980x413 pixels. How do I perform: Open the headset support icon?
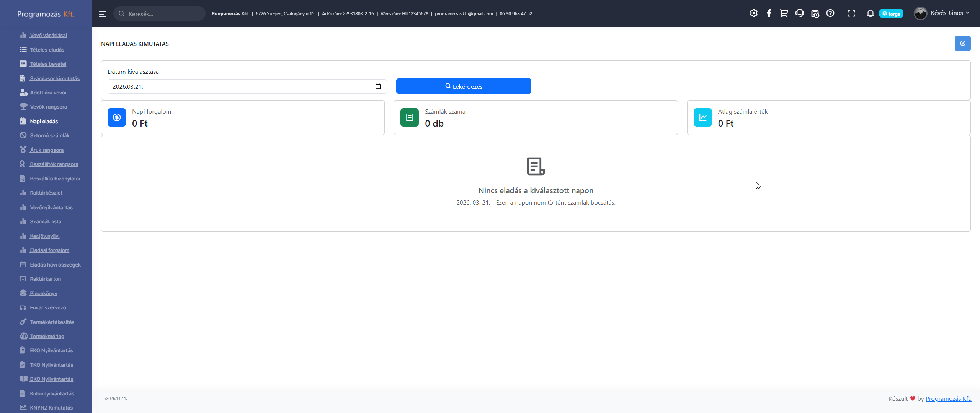click(x=799, y=13)
